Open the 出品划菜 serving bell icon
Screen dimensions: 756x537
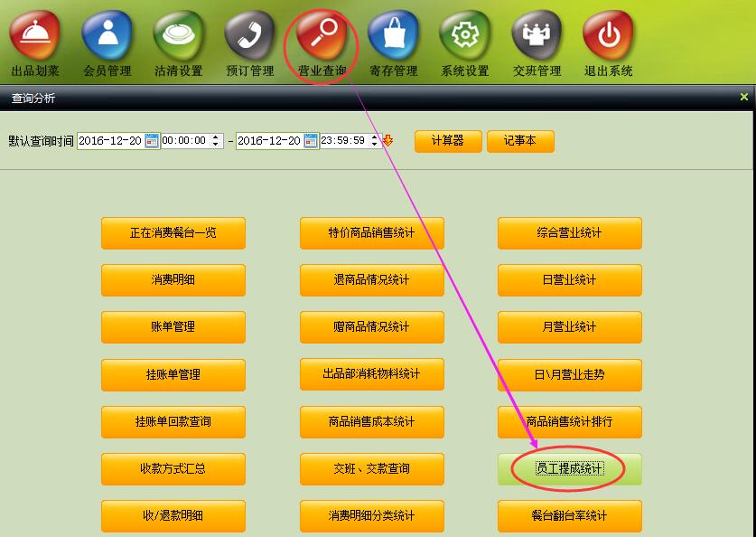pyautogui.click(x=34, y=35)
